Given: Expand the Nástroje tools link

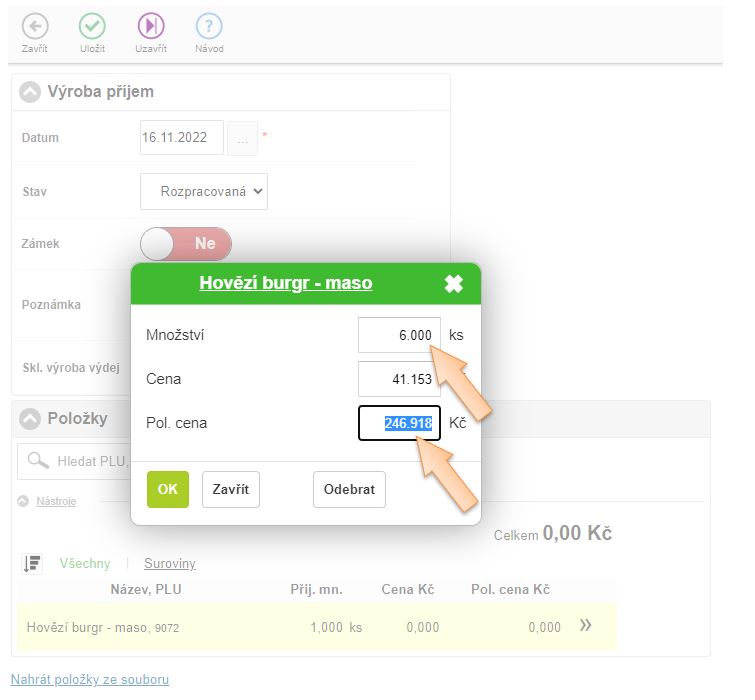Looking at the screenshot, I should coord(56,501).
